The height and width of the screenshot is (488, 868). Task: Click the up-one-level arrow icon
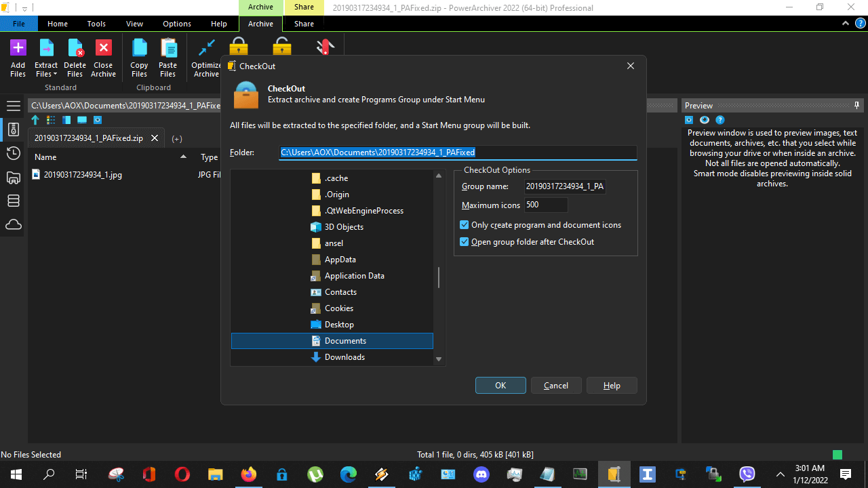(35, 120)
